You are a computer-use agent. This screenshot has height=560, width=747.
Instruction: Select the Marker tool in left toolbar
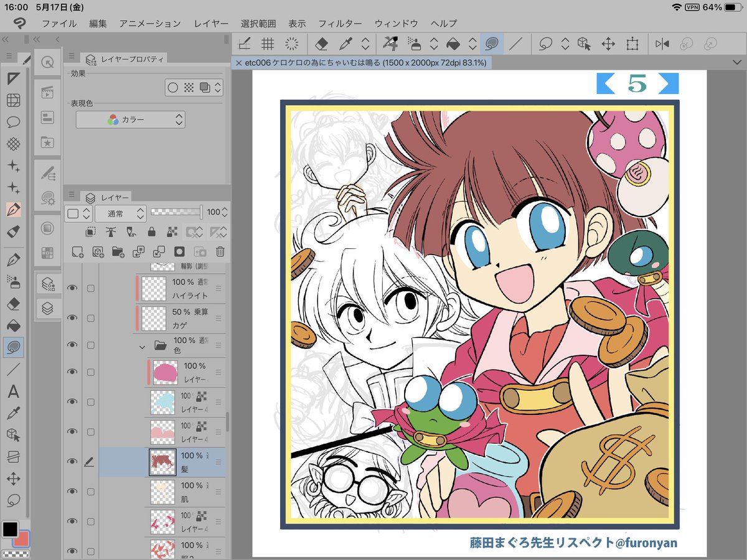13,231
